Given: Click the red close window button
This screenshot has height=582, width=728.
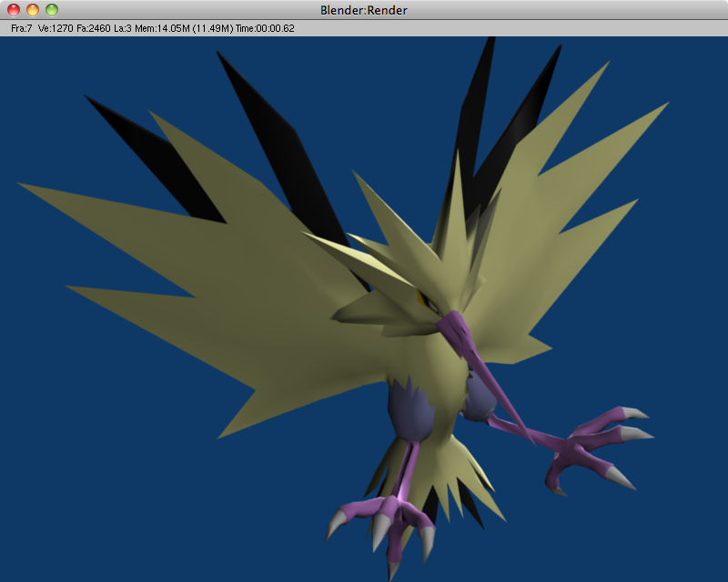Looking at the screenshot, I should click(x=14, y=10).
